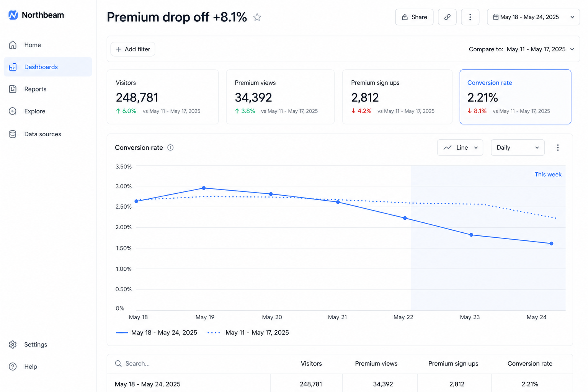
Task: Open Data sources in sidebar
Action: tap(48, 134)
